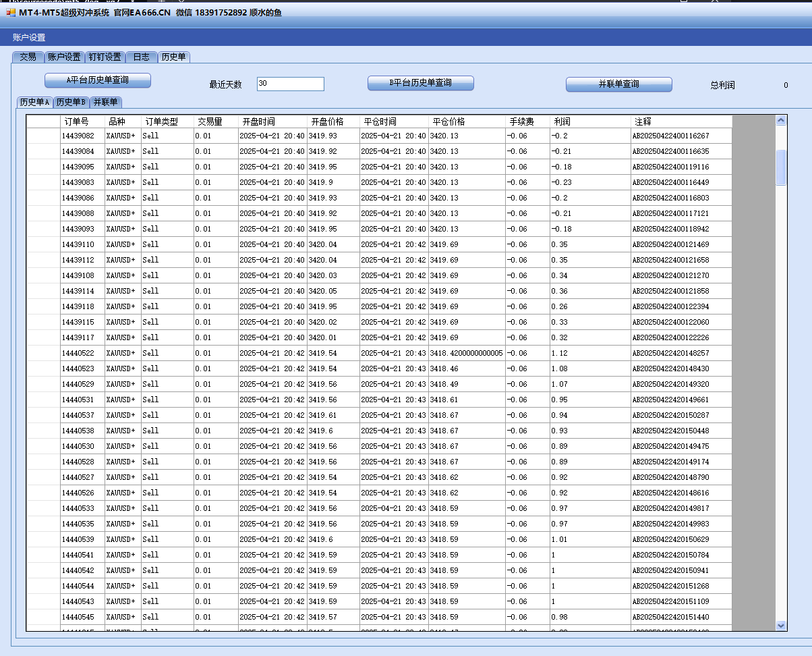The width and height of the screenshot is (812, 656).
Task: Click the scrollbar down arrow
Action: click(781, 626)
